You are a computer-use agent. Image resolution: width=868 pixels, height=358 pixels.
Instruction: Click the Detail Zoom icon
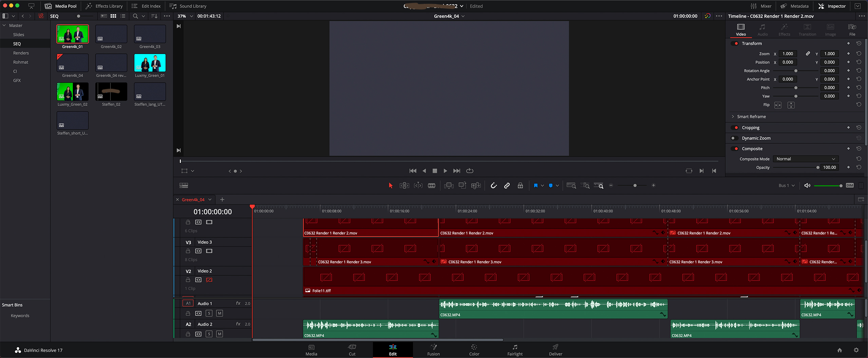pyautogui.click(x=585, y=186)
